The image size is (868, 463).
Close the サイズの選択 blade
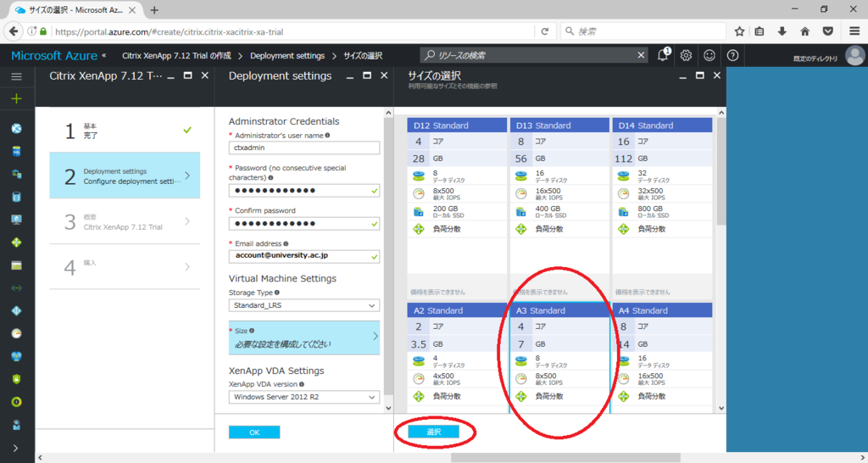(717, 75)
